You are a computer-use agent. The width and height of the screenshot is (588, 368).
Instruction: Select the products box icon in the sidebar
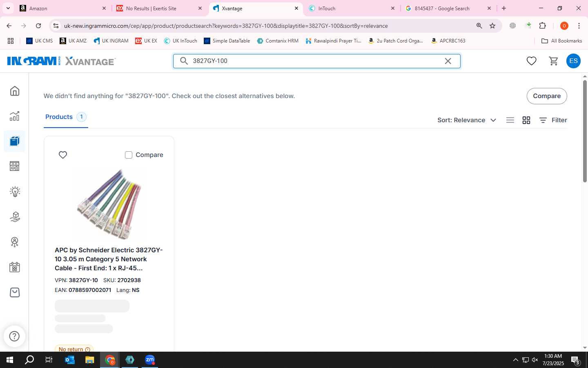point(15,141)
